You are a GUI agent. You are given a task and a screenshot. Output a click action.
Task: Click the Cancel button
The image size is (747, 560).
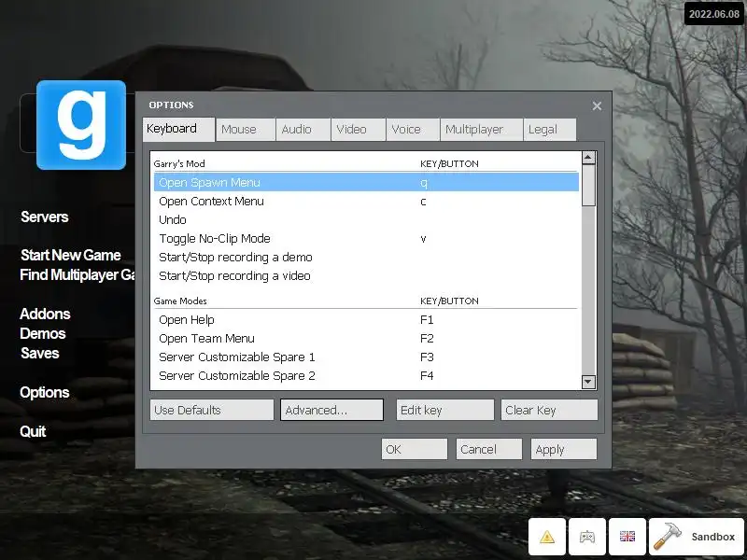tap(488, 449)
